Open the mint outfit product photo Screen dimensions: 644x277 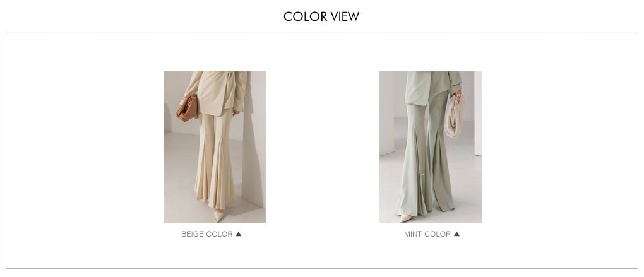point(431,147)
